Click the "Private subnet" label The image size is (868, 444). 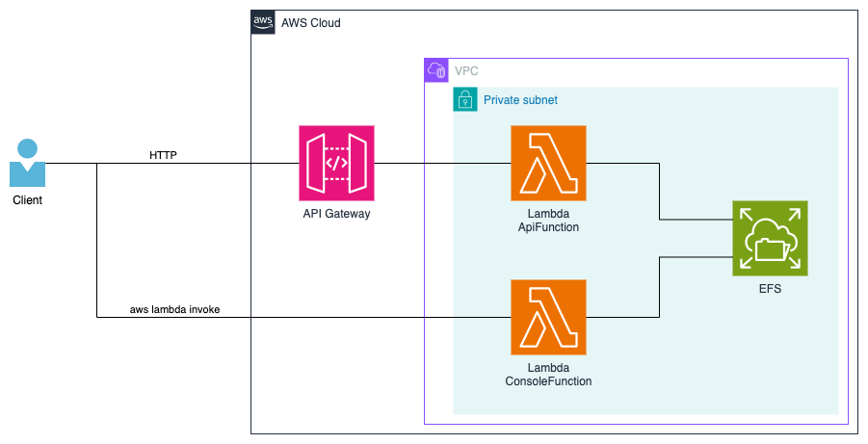pos(520,100)
